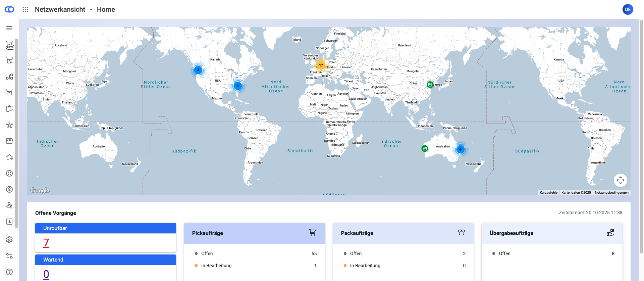Click the Übergabeaufträge handover icon
Viewport: 644px width, 281px height.
click(610, 232)
